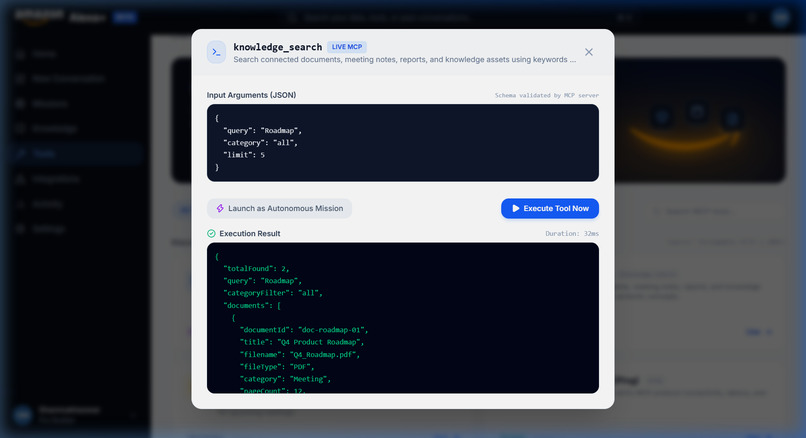Click the "limit": 5 line in input JSON

(x=244, y=155)
